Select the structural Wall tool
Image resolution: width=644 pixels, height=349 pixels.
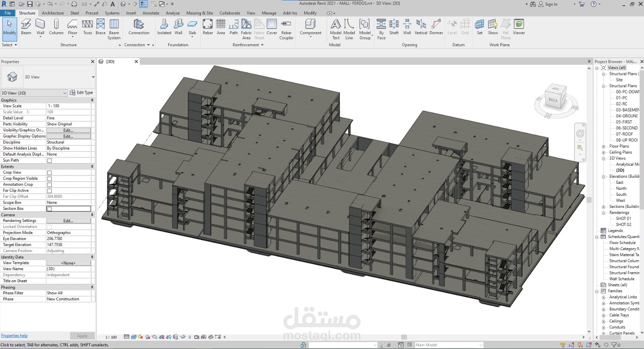click(40, 28)
